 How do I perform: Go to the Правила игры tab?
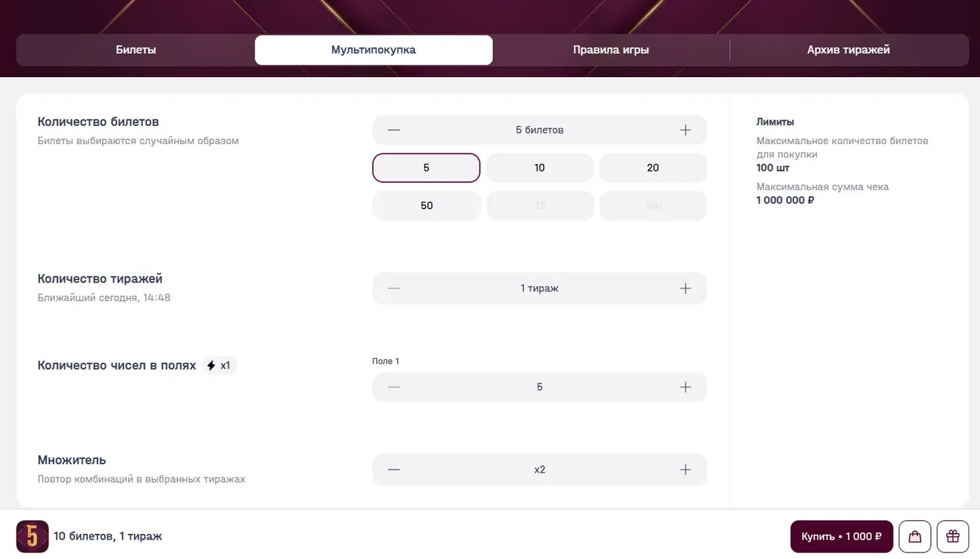[611, 50]
